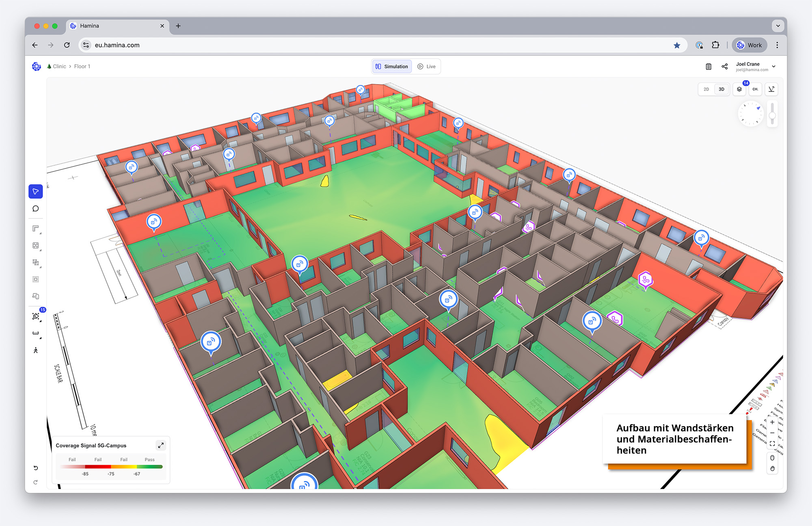
Task: Activate the hand pan mode icon
Action: point(772,468)
